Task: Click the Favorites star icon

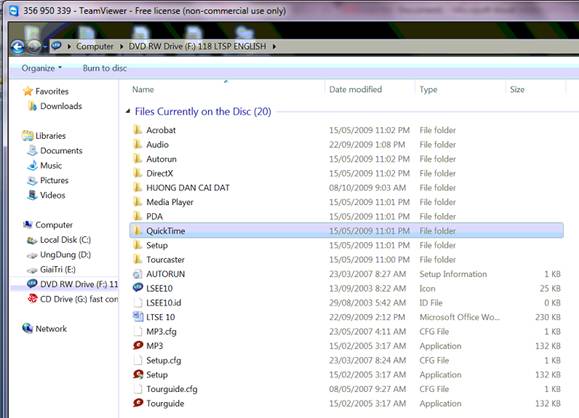Action: (x=28, y=91)
